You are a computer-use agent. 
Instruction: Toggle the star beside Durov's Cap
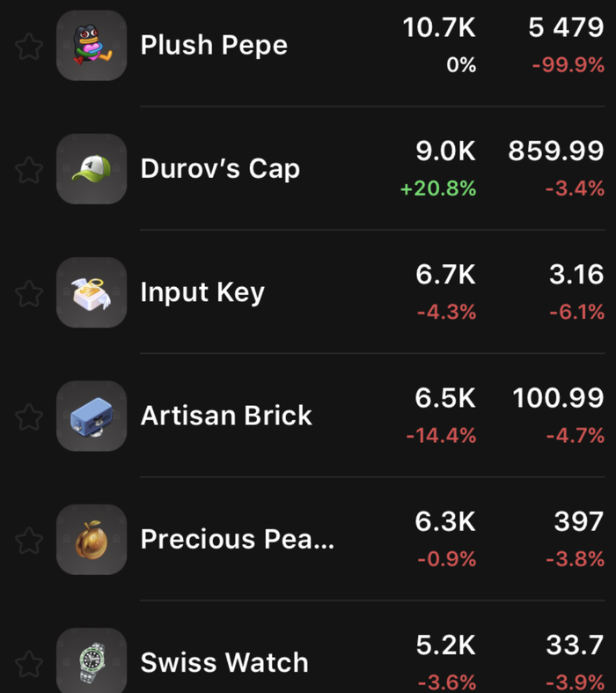[x=29, y=169]
